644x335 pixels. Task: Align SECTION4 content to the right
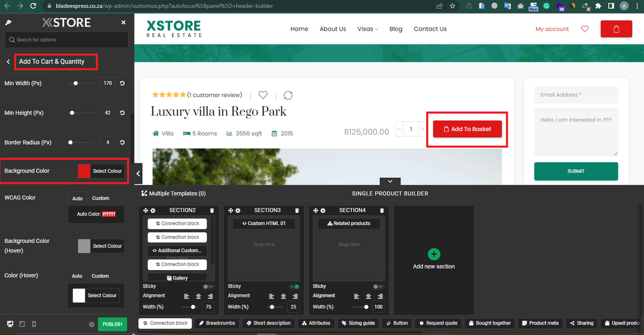[380, 296]
